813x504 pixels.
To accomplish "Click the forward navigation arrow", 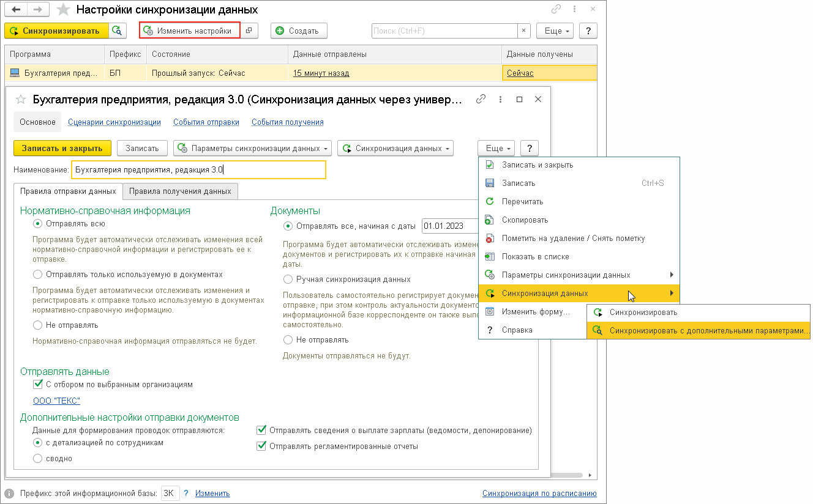I will pyautogui.click(x=39, y=10).
